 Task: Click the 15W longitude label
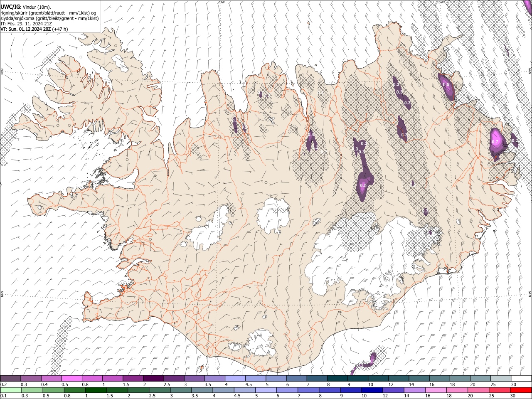pyautogui.click(x=441, y=2)
